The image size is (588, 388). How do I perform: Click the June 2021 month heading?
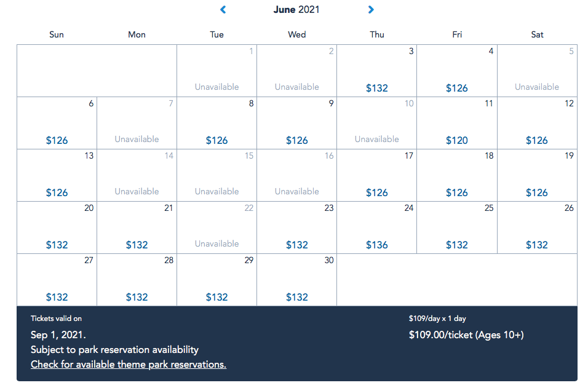pyautogui.click(x=296, y=10)
